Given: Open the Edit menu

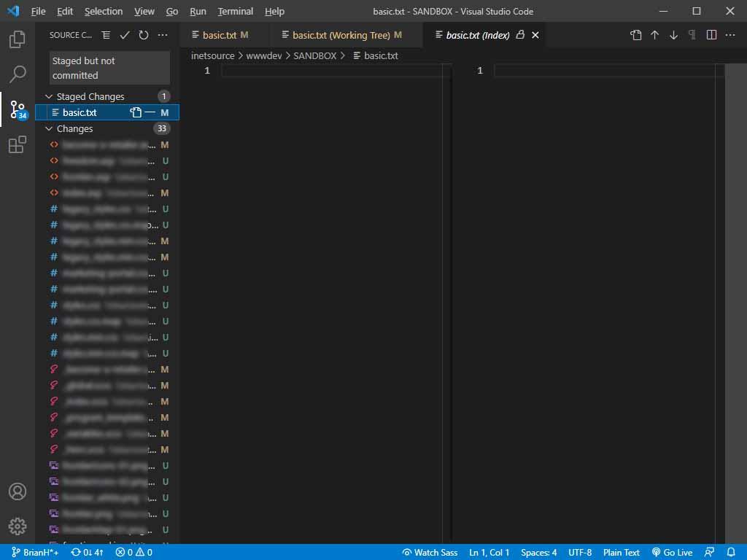Looking at the screenshot, I should [65, 11].
